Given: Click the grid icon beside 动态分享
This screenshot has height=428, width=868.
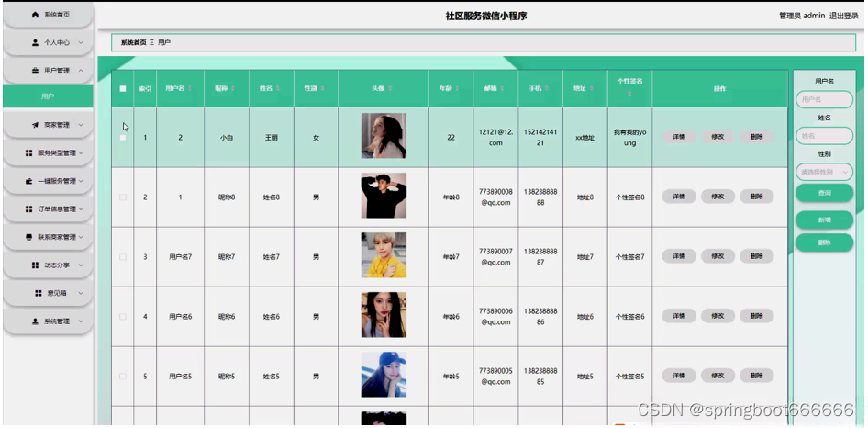Looking at the screenshot, I should click(36, 265).
